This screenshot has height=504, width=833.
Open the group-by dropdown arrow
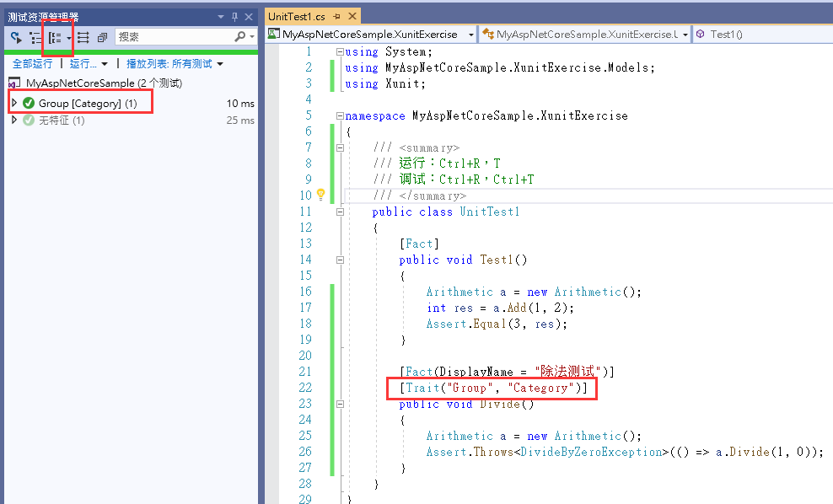69,38
